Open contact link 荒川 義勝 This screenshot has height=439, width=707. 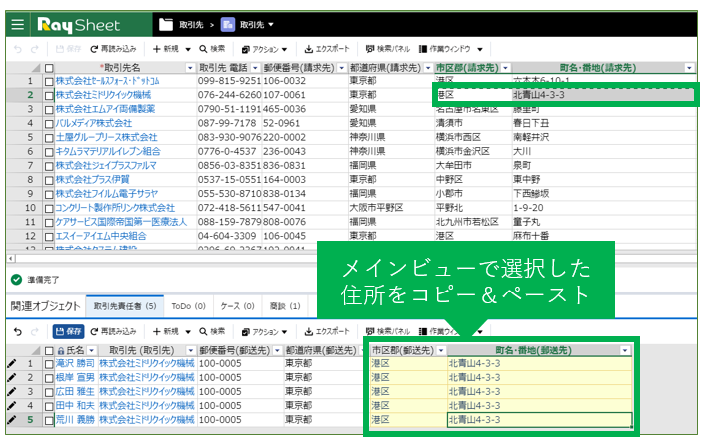[x=75, y=420]
